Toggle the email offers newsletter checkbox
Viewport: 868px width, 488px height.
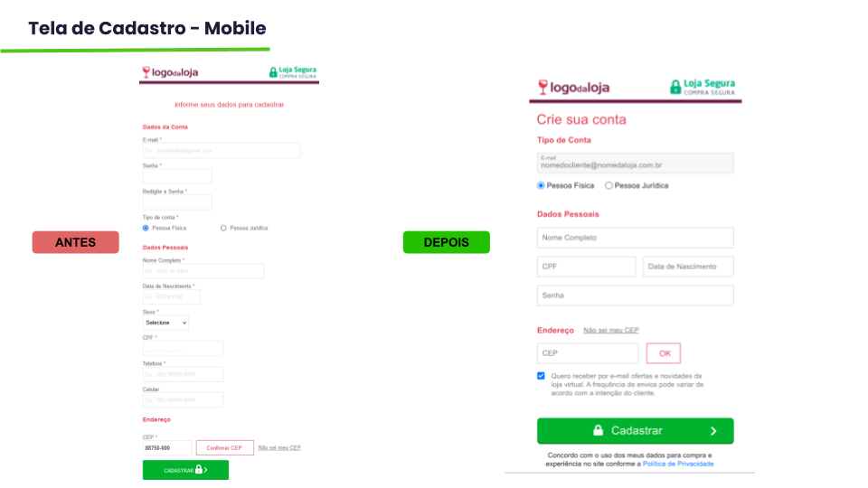tap(541, 376)
